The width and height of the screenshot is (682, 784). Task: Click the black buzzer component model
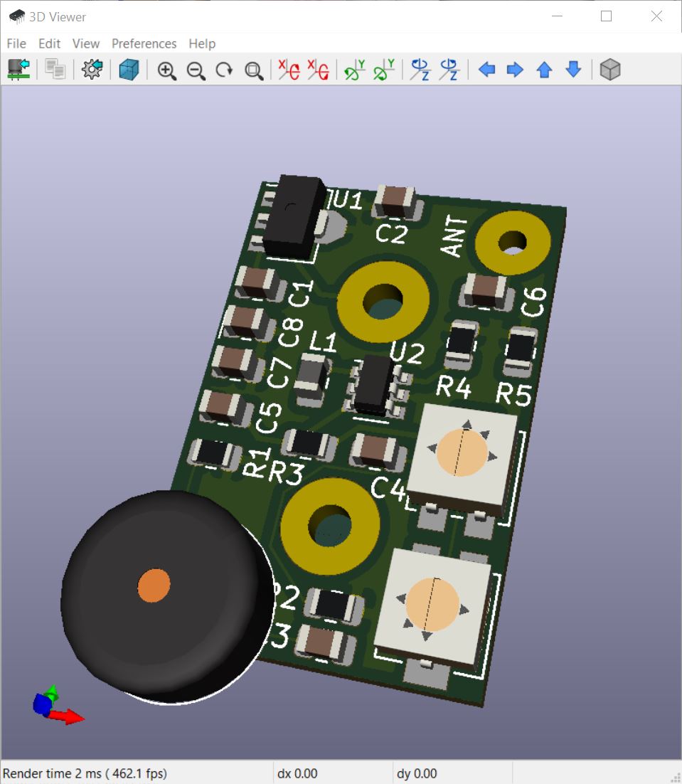point(167,596)
